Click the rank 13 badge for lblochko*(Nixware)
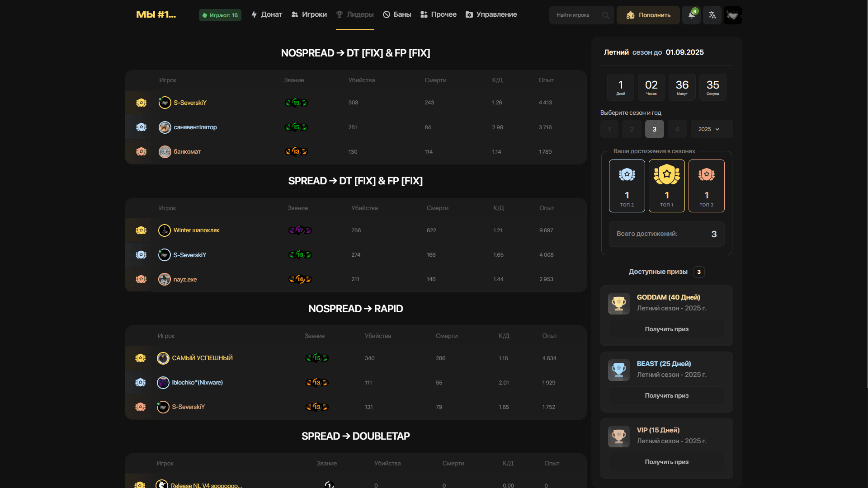This screenshot has height=488, width=868. click(x=317, y=382)
